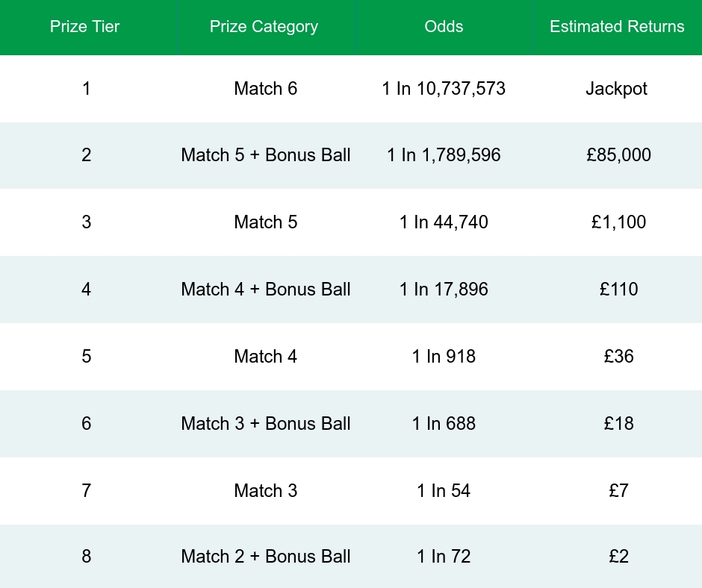Click odds value 1 In 17,896
The width and height of the screenshot is (702, 588).
pyautogui.click(x=444, y=290)
